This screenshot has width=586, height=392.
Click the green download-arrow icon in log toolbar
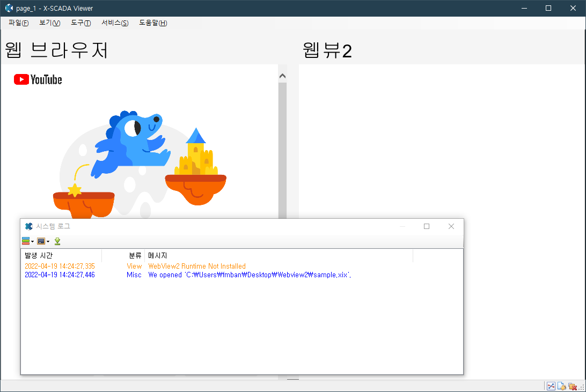pos(57,241)
